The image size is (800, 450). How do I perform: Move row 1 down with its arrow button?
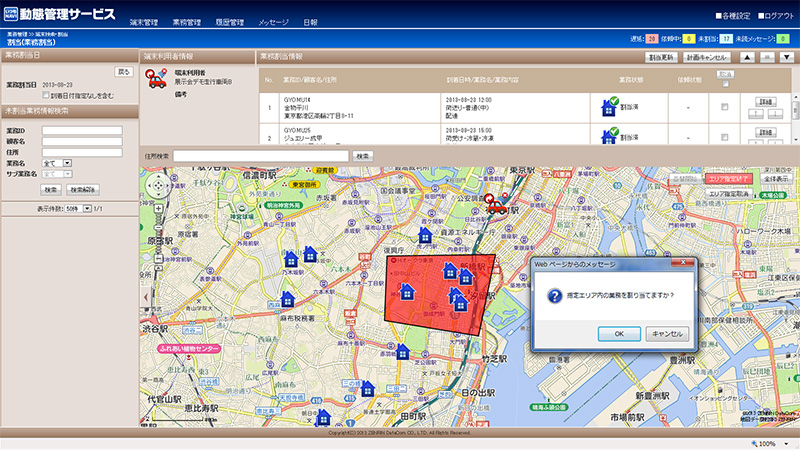pos(775,114)
